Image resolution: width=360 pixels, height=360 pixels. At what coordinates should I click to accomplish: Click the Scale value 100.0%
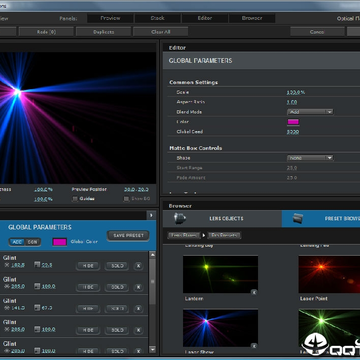[x=296, y=92]
